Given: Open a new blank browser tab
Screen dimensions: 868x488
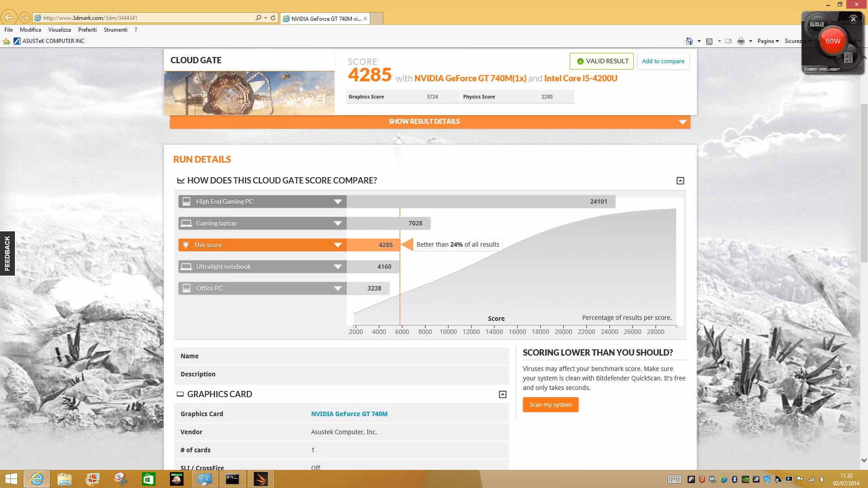Looking at the screenshot, I should coord(377,19).
